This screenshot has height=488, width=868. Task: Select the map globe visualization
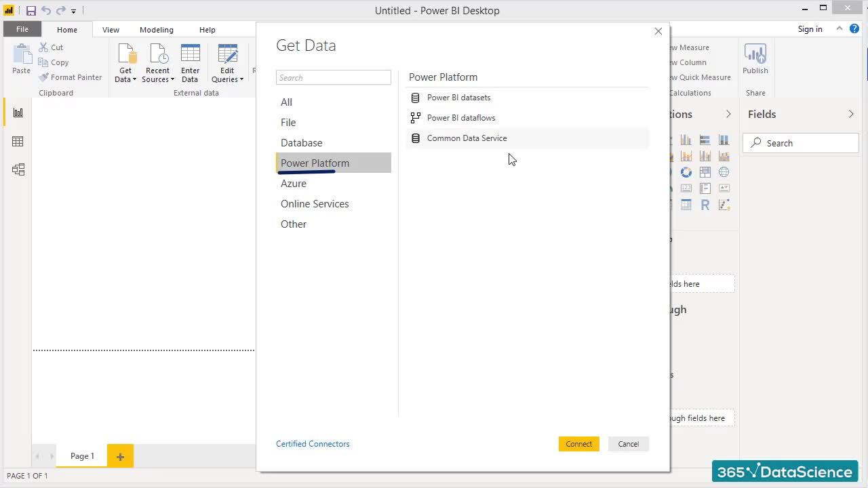724,172
